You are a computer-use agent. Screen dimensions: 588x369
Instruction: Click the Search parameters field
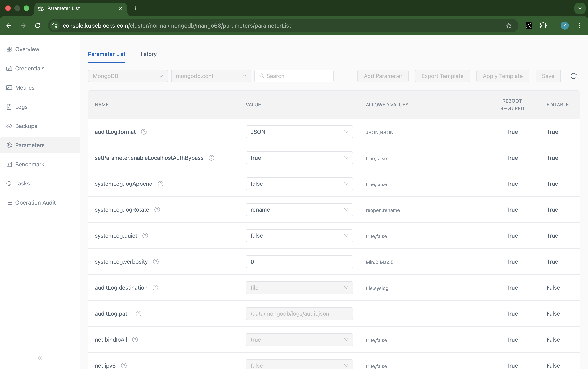(294, 76)
